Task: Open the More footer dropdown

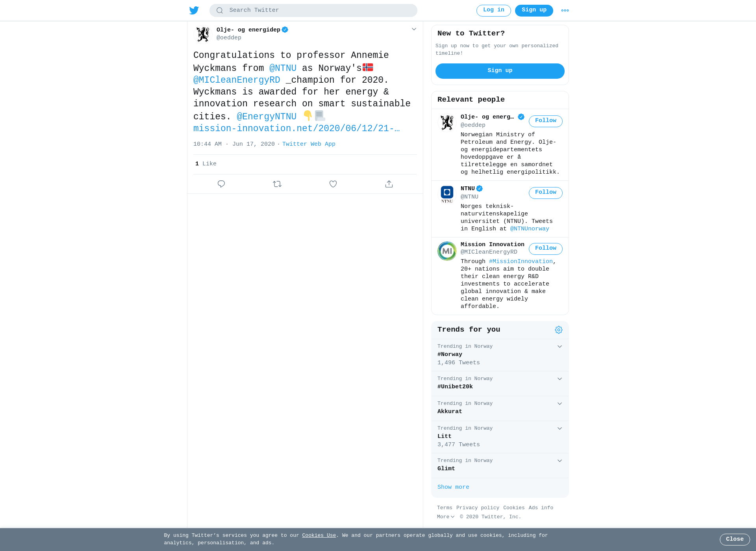Action: [x=446, y=517]
